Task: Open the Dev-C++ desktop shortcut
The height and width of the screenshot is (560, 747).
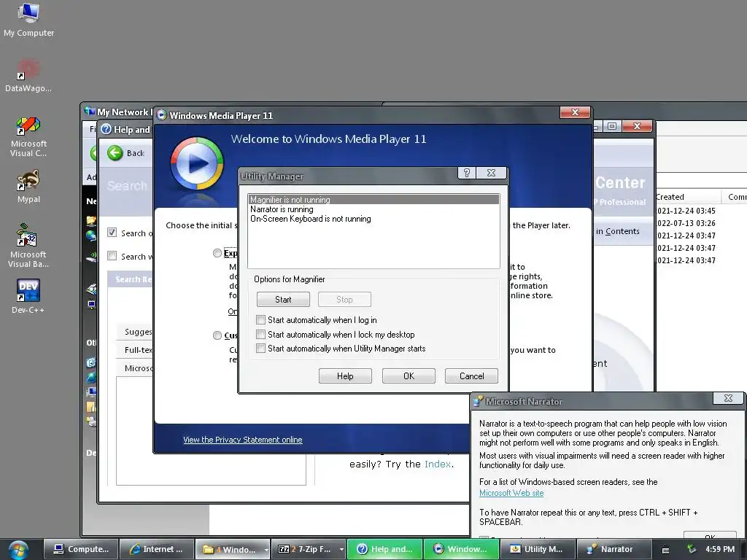Action: click(28, 296)
